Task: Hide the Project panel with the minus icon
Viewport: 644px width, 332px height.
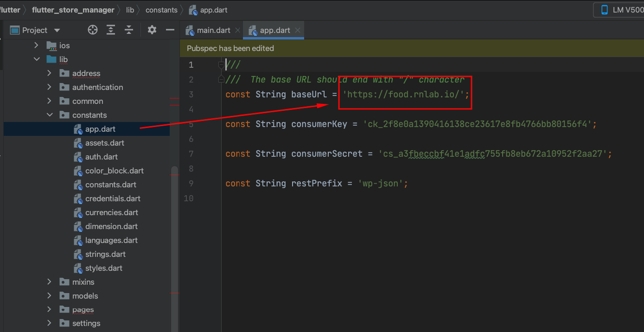Action: point(170,30)
